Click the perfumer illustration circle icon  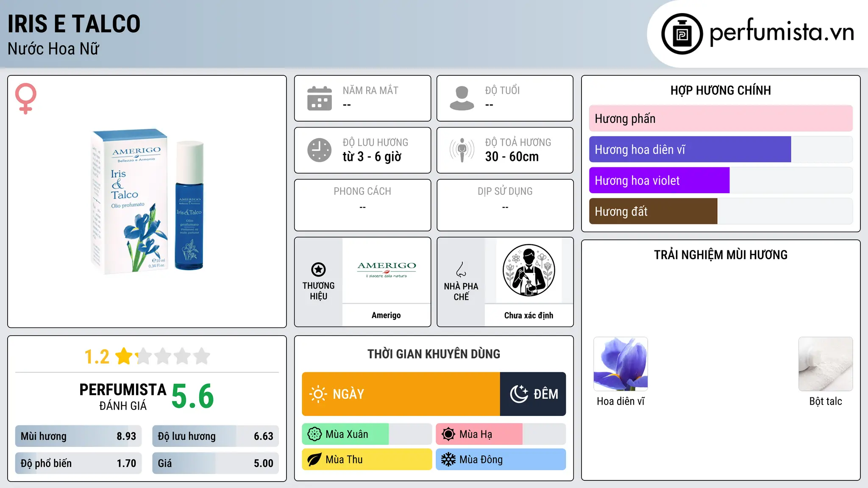point(529,270)
